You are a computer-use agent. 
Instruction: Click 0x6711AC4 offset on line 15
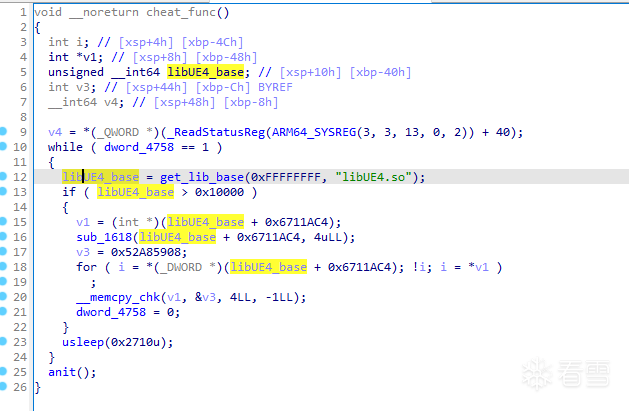(x=296, y=222)
